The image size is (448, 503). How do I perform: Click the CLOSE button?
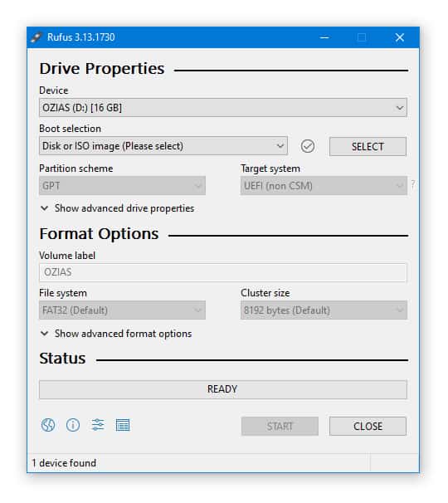368,427
